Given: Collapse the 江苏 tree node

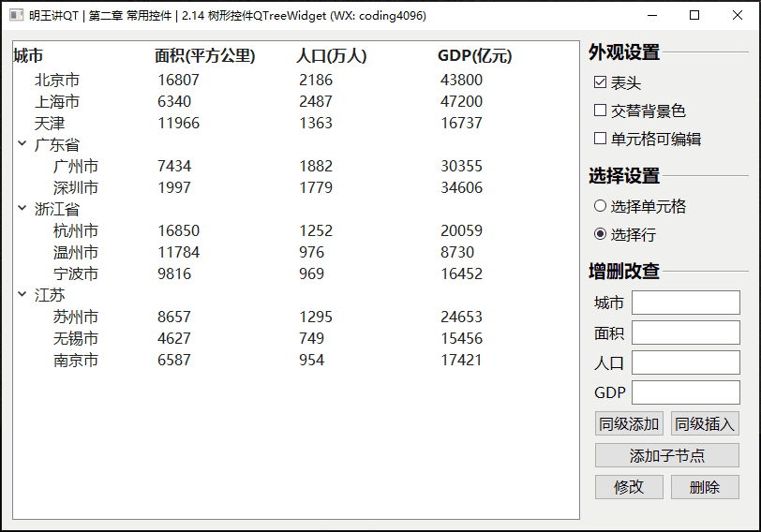Looking at the screenshot, I should click(x=22, y=295).
